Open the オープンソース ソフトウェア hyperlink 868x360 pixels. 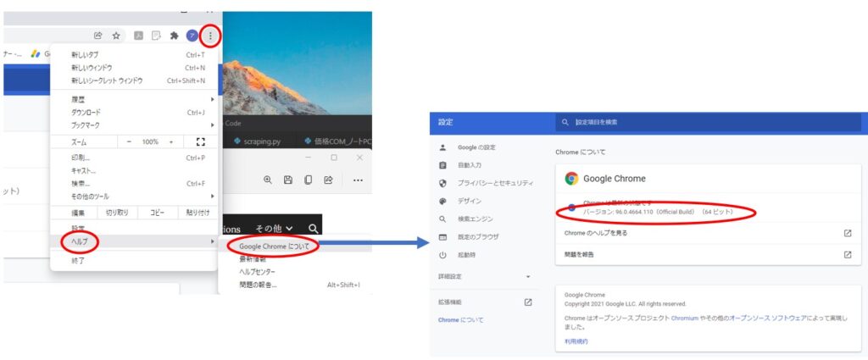[x=768, y=318]
